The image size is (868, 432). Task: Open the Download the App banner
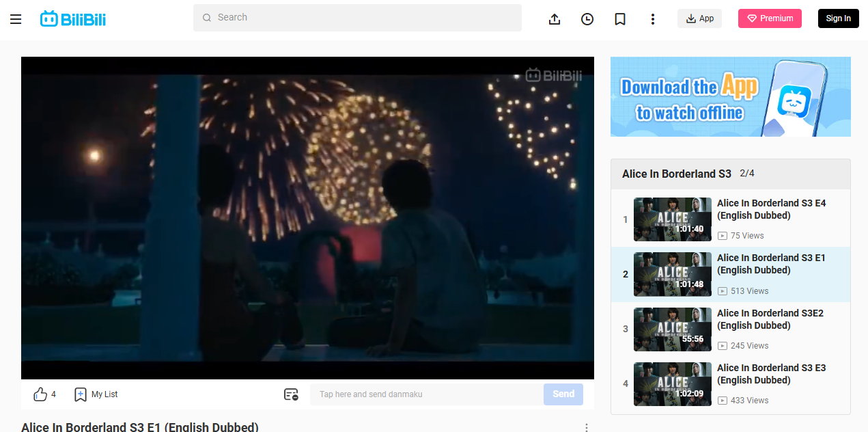731,96
